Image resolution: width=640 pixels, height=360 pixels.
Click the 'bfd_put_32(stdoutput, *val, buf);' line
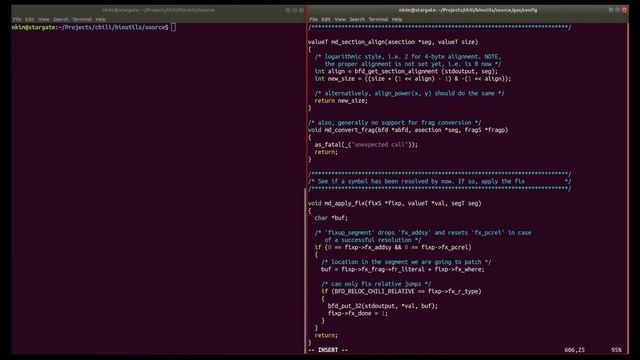[x=382, y=306]
